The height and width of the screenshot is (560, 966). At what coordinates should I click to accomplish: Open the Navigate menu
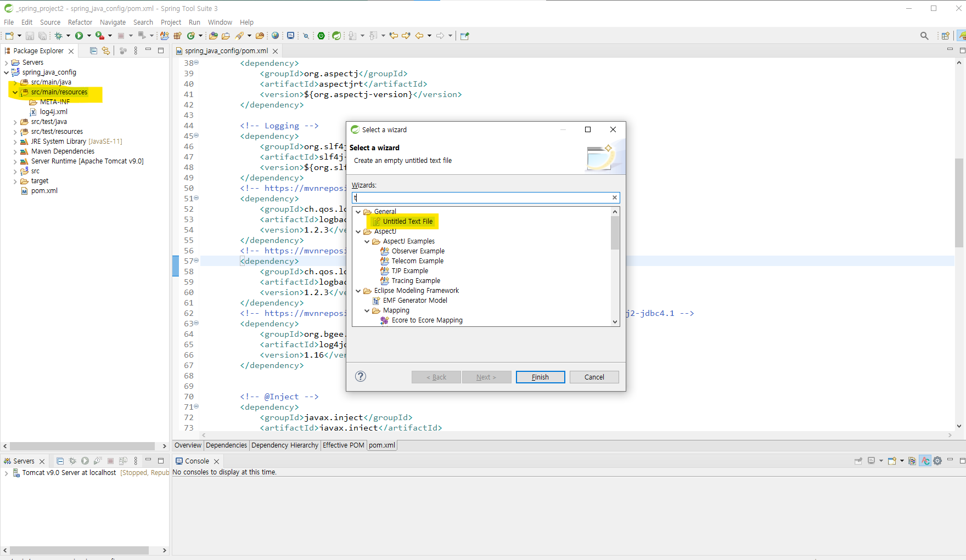(113, 22)
